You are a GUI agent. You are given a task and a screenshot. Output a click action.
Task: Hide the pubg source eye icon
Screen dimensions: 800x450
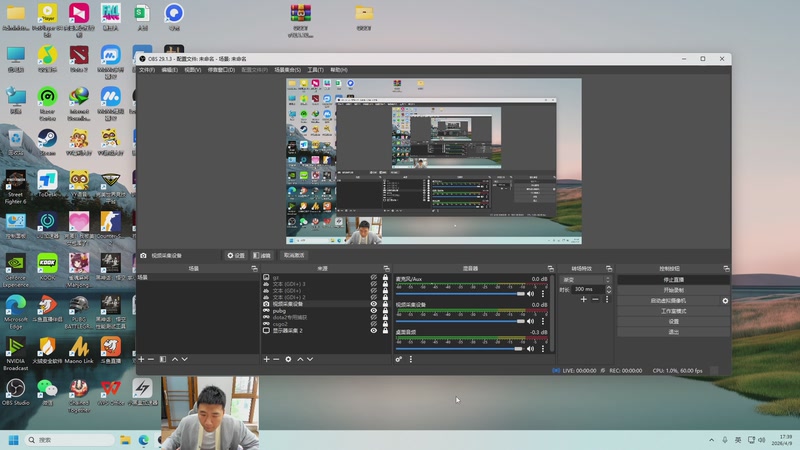click(373, 311)
